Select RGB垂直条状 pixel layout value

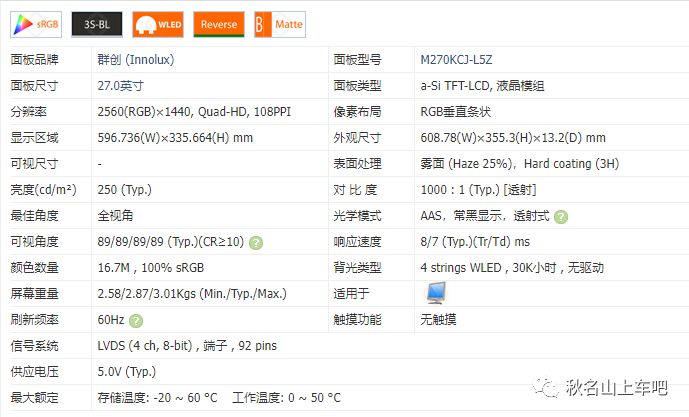tap(456, 112)
